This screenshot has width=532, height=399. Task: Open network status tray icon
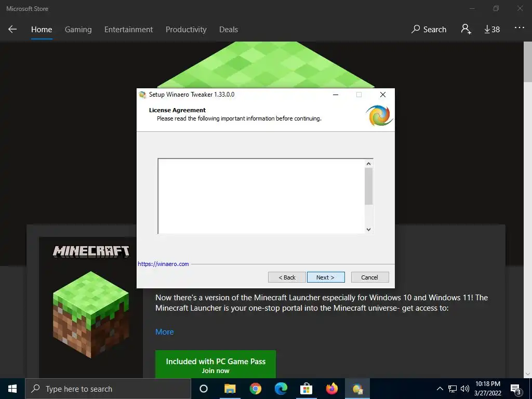[x=453, y=389]
